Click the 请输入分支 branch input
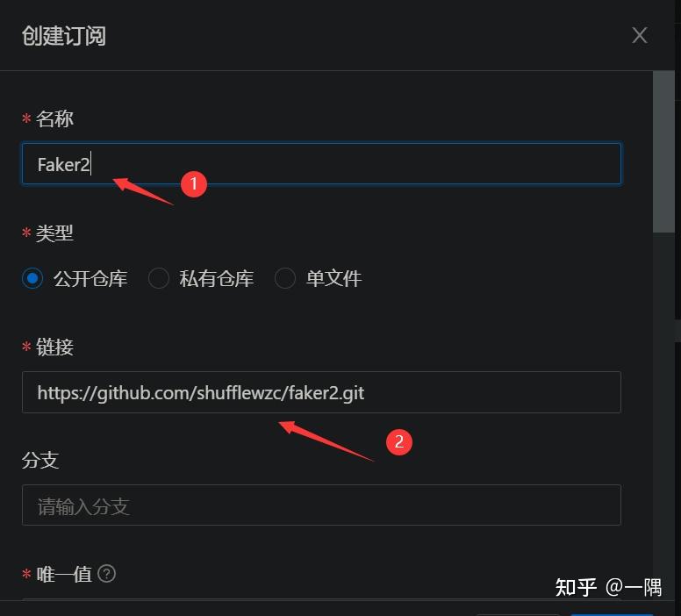 [321, 505]
